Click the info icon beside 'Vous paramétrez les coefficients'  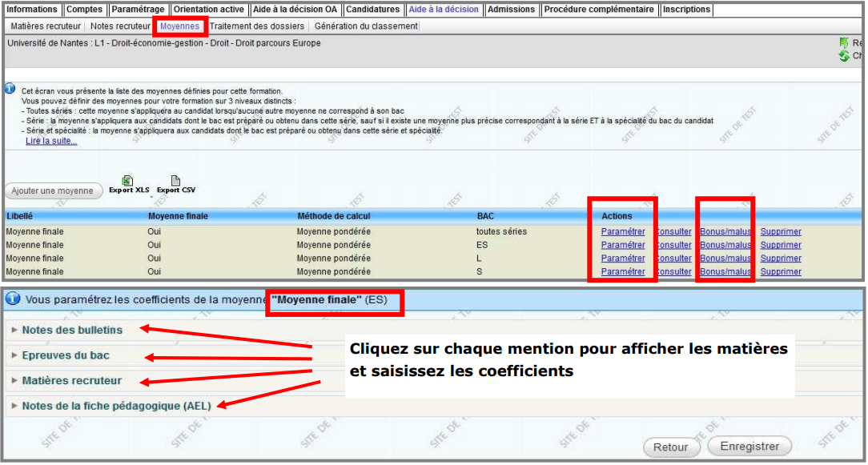tap(12, 299)
